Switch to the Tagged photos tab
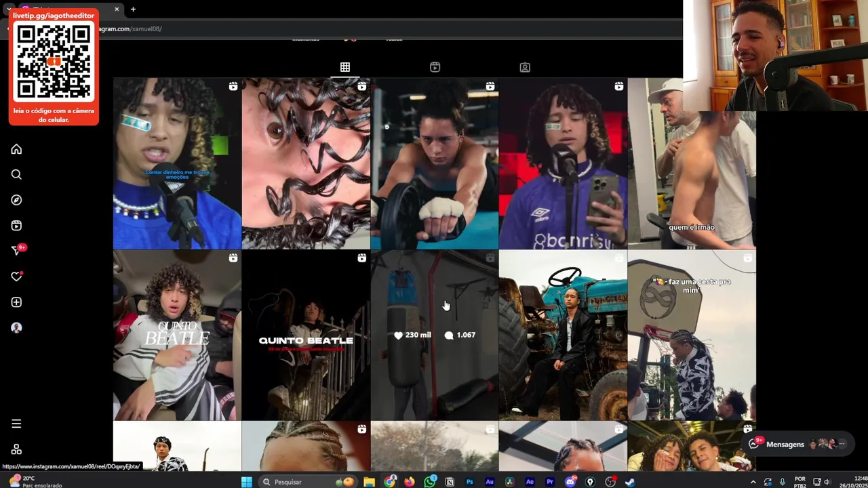 click(525, 67)
